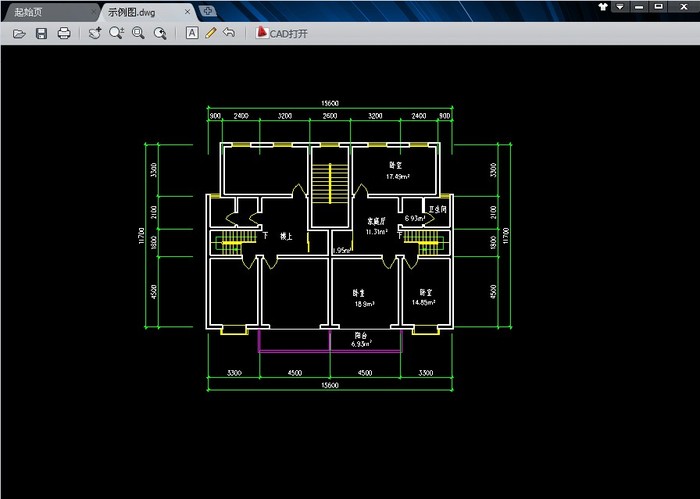
Task: Close the 示例图.dwg tab
Action: click(x=188, y=11)
